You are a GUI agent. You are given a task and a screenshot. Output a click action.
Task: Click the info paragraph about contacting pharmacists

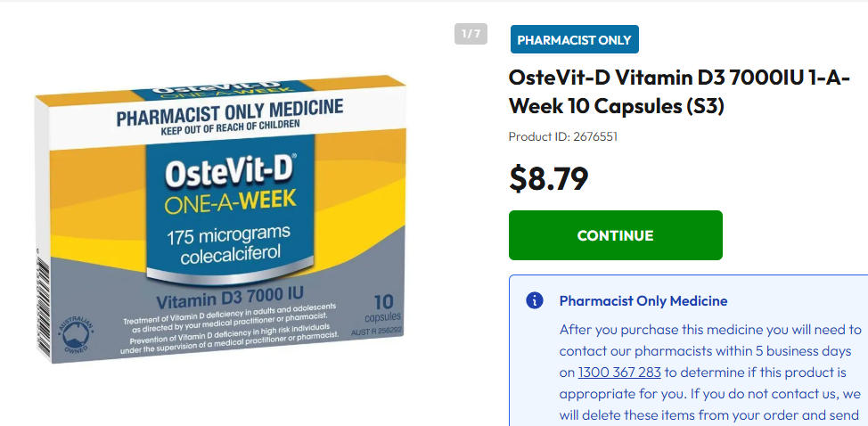pos(710,360)
